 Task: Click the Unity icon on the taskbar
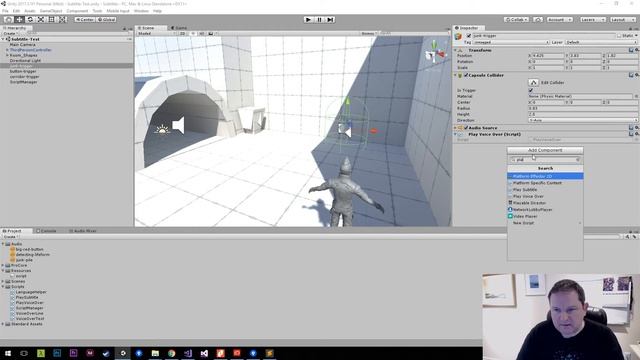(122, 353)
